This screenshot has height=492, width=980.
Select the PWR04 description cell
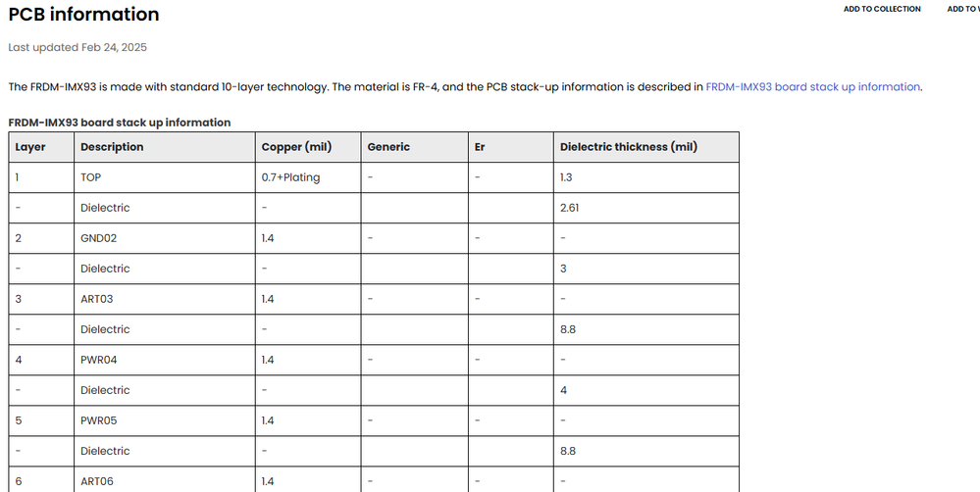(165, 360)
